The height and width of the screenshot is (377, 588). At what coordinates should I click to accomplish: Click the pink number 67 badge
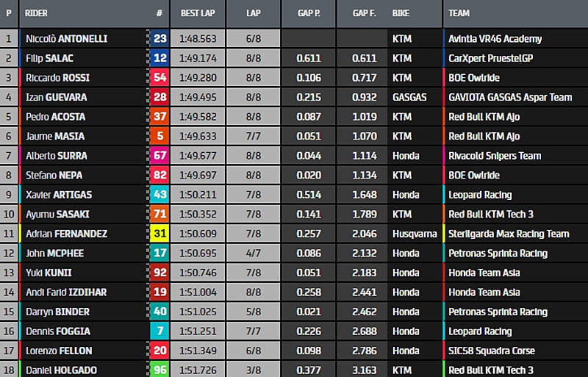[x=159, y=156]
